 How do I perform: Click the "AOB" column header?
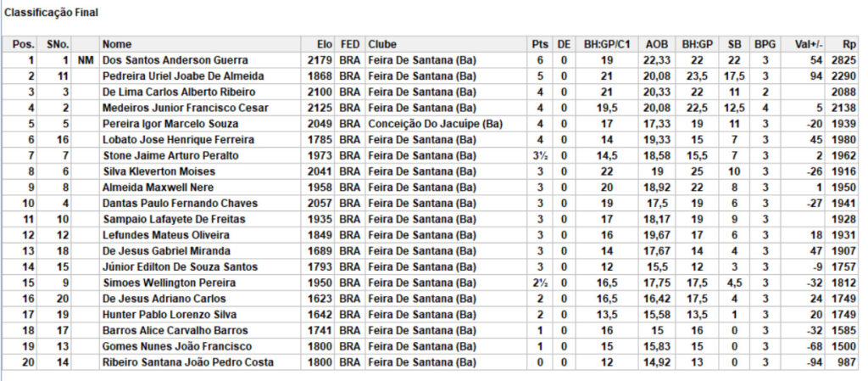point(657,44)
